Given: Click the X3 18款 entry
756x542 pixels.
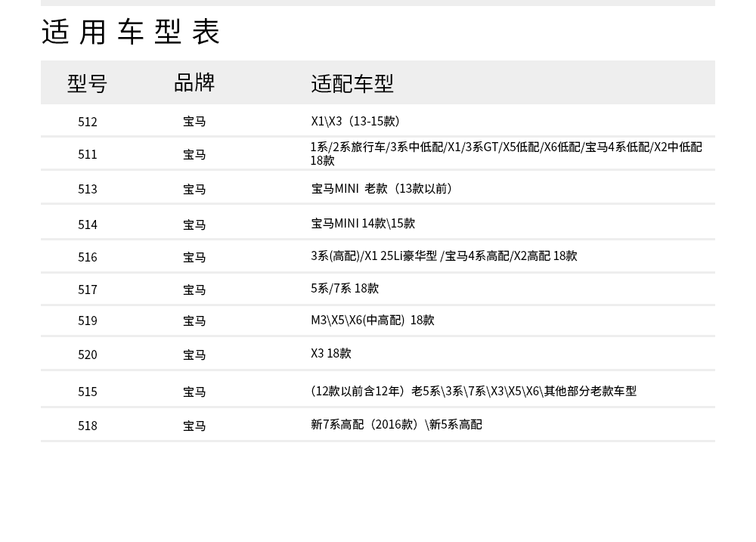Looking at the screenshot, I should click(x=331, y=354).
